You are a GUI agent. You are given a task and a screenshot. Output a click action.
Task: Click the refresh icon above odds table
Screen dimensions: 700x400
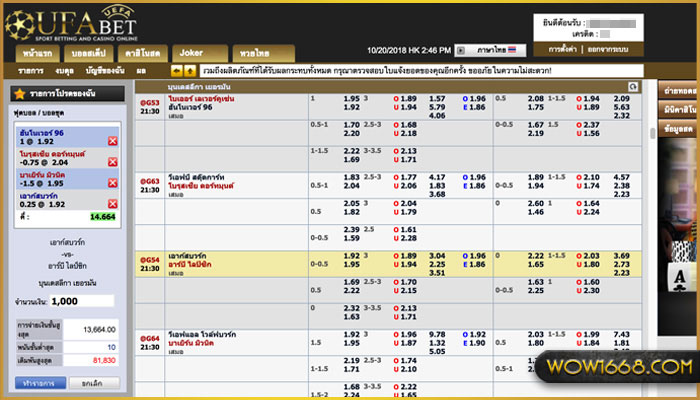(x=633, y=87)
